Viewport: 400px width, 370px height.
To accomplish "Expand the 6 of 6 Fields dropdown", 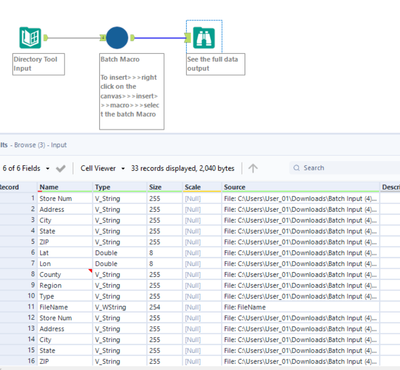I will [47, 169].
